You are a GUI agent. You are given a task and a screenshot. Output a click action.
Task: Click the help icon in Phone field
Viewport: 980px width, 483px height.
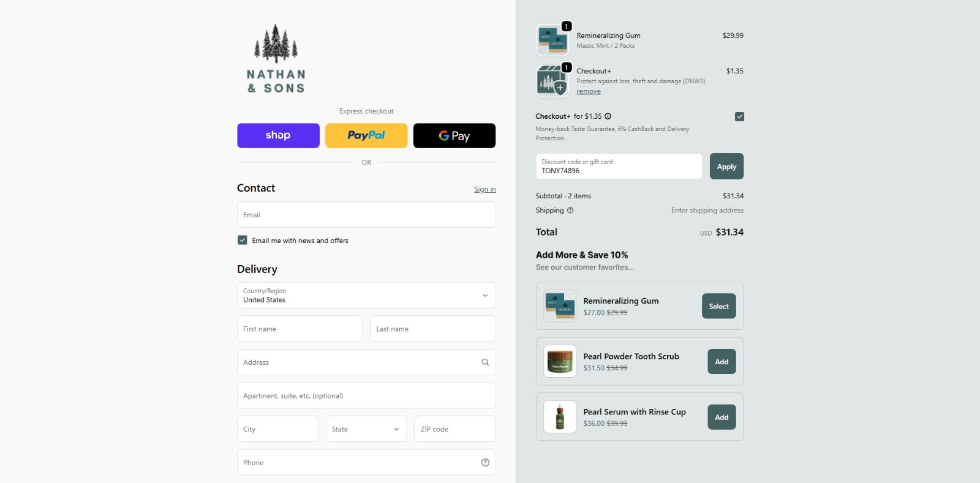point(485,463)
